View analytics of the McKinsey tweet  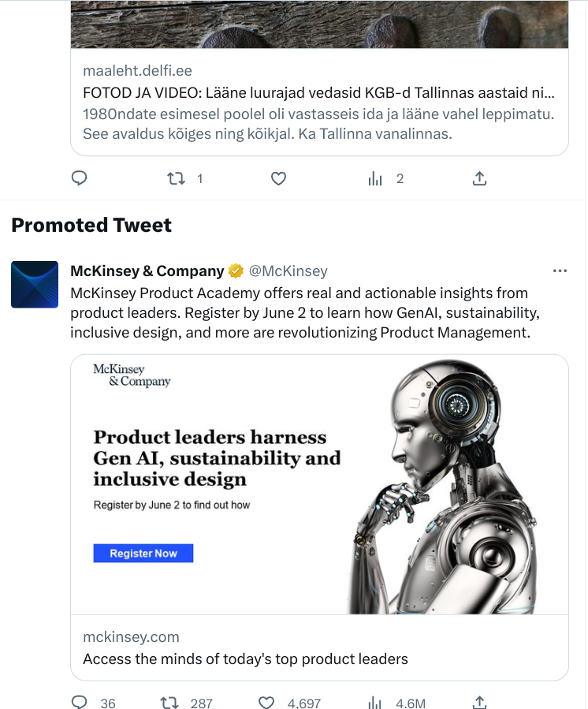click(375, 702)
